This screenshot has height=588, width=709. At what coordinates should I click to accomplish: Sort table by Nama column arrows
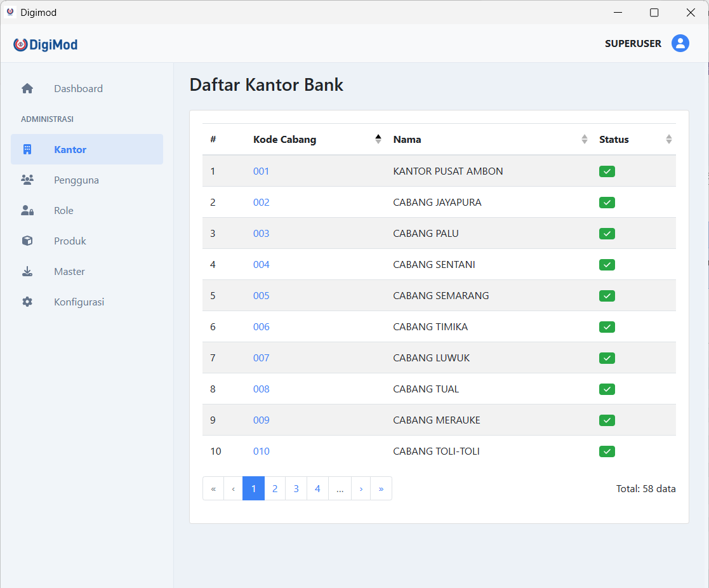[x=585, y=139]
